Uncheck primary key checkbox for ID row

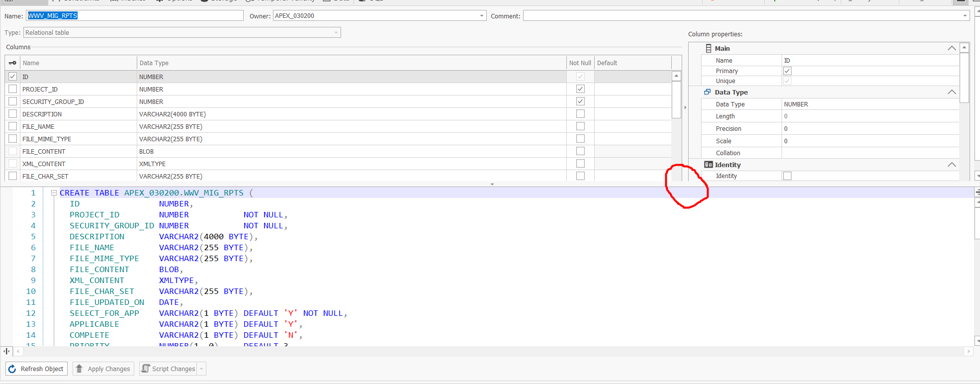pyautogui.click(x=13, y=77)
